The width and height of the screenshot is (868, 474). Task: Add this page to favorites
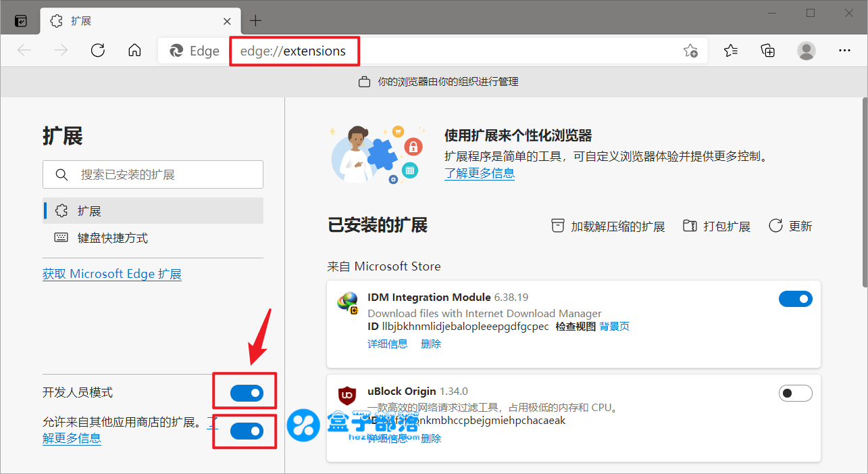690,51
